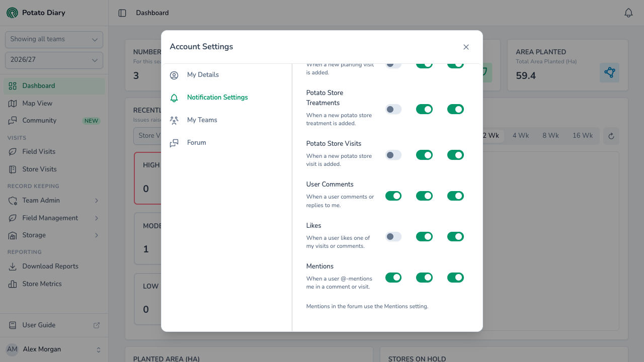Expand the Field Management chevron
This screenshot has width=644, height=362.
[97, 218]
